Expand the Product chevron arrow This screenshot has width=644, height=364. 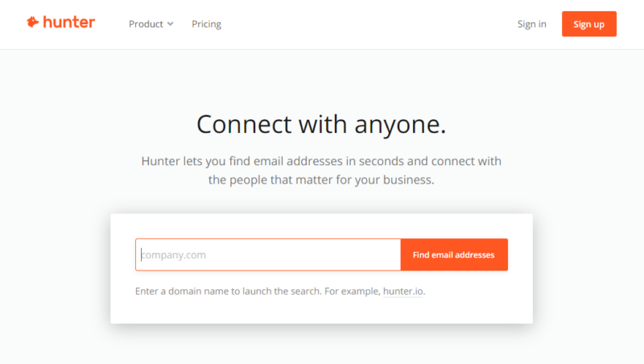[170, 24]
